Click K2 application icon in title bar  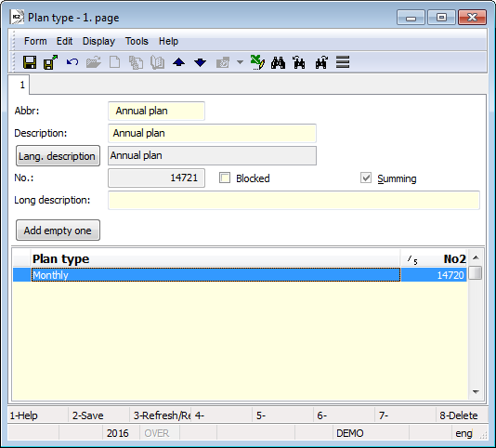(x=17, y=17)
